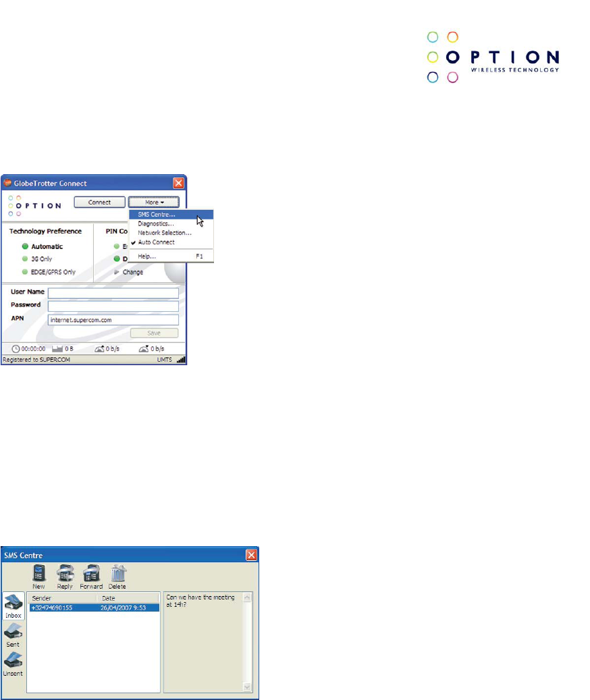The image size is (590, 700).
Task: Open the Sent folder icon
Action: coord(14,632)
